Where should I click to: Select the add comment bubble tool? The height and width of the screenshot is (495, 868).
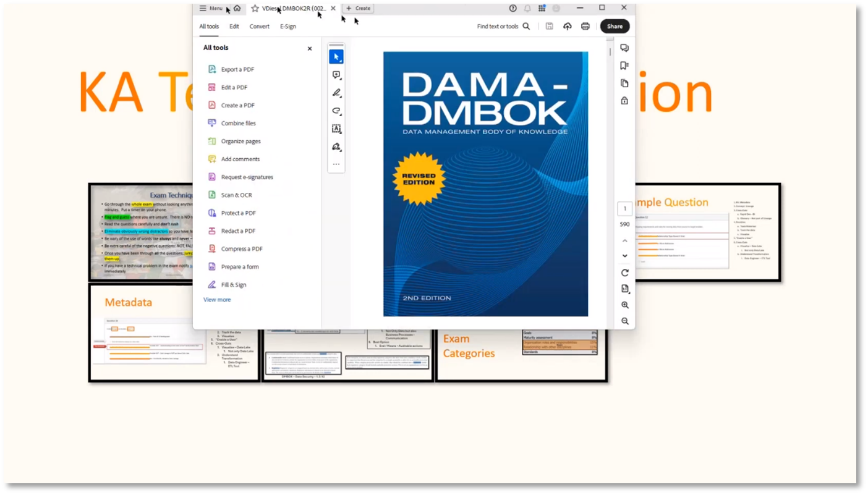tap(336, 75)
